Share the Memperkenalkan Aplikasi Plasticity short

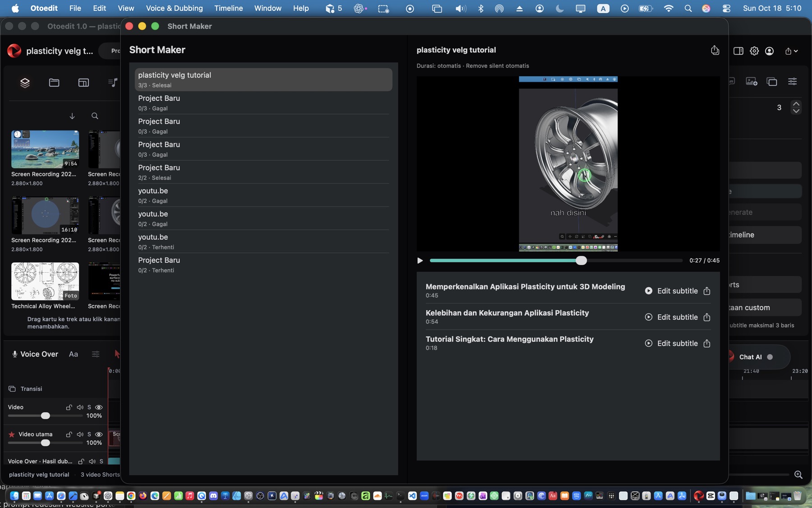click(707, 291)
